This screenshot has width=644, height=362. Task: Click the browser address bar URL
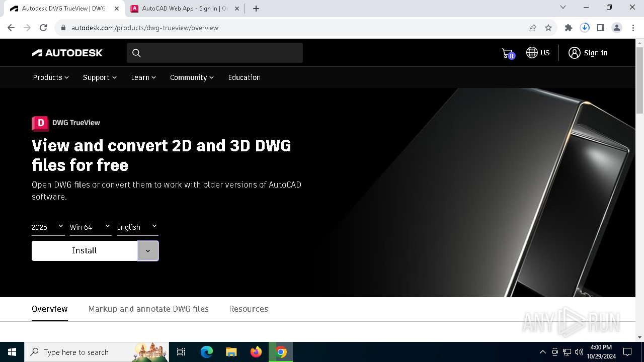(x=145, y=28)
